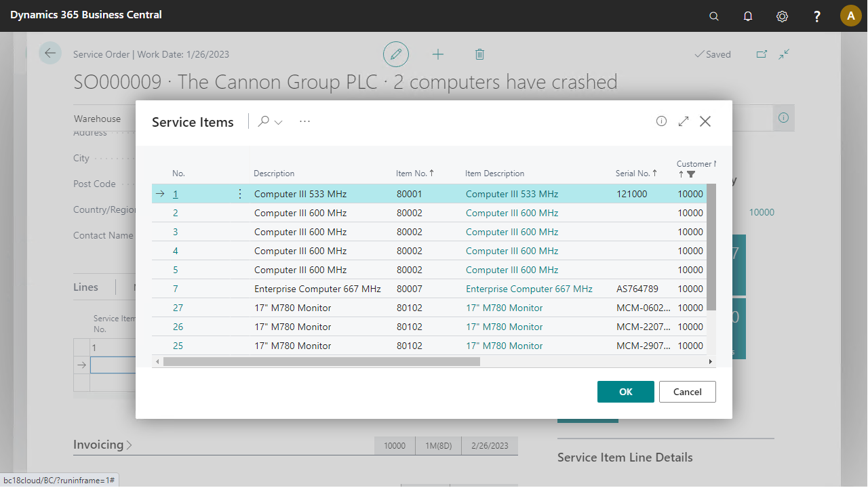Expand the search dropdown chevron in Service Items
The image size is (868, 488).
point(278,122)
